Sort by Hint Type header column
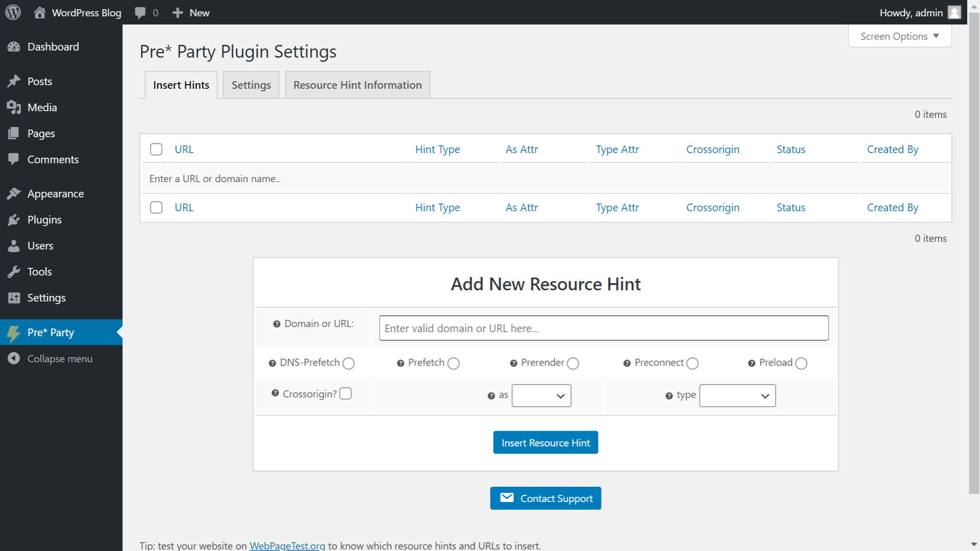This screenshot has width=980, height=551. click(x=437, y=149)
